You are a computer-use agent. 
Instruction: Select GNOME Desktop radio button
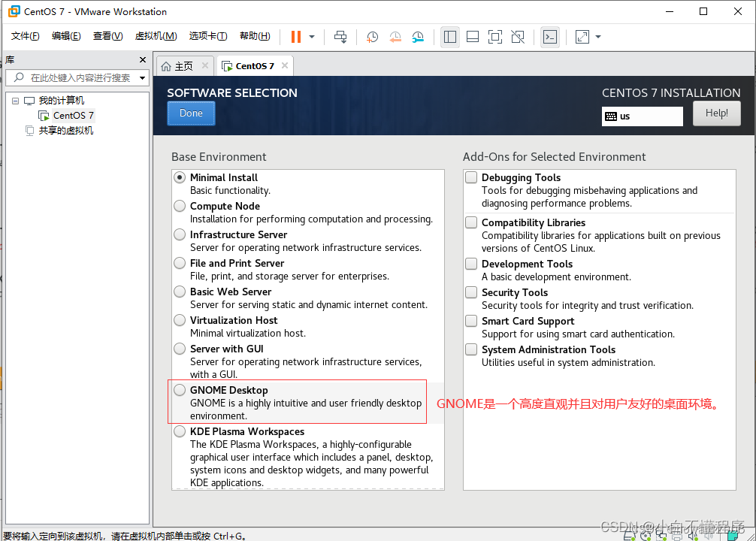pyautogui.click(x=180, y=390)
